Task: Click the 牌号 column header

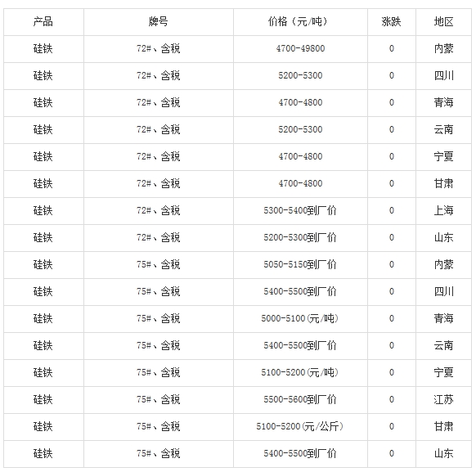Action: click(158, 22)
